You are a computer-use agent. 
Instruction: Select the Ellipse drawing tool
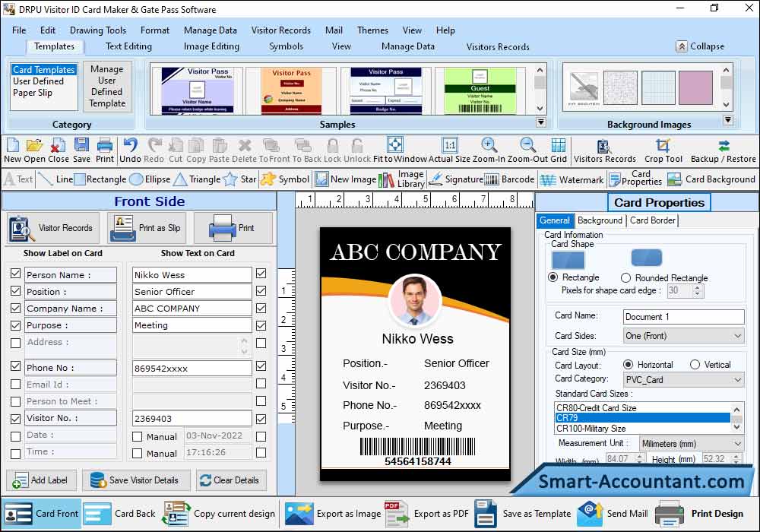(150, 179)
